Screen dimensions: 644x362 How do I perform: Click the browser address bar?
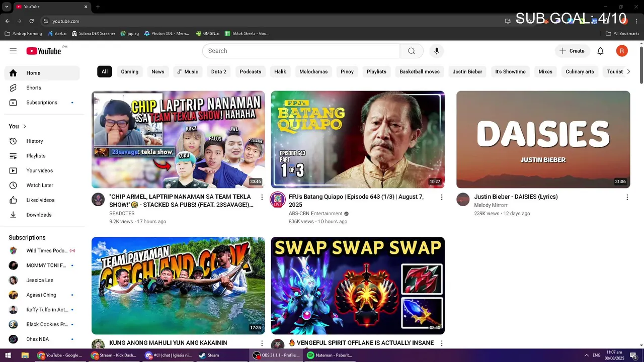[272, 21]
